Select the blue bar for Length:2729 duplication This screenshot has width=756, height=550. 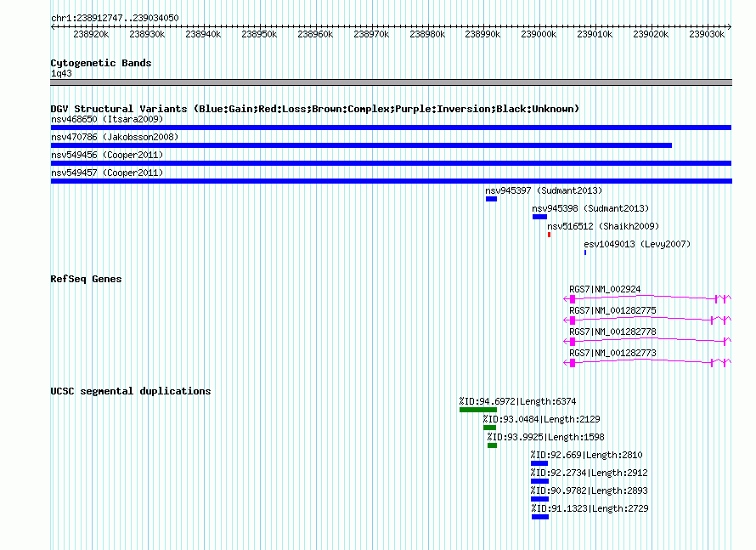pyautogui.click(x=540, y=517)
